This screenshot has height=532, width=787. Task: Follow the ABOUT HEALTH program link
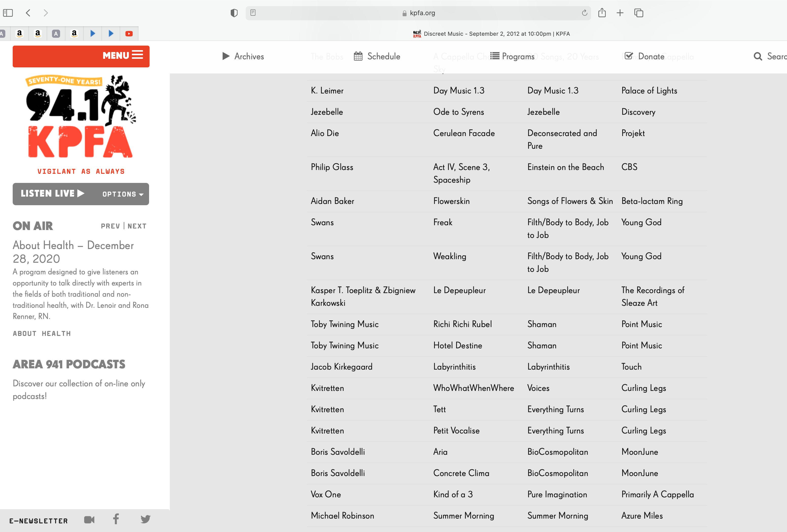tap(42, 334)
